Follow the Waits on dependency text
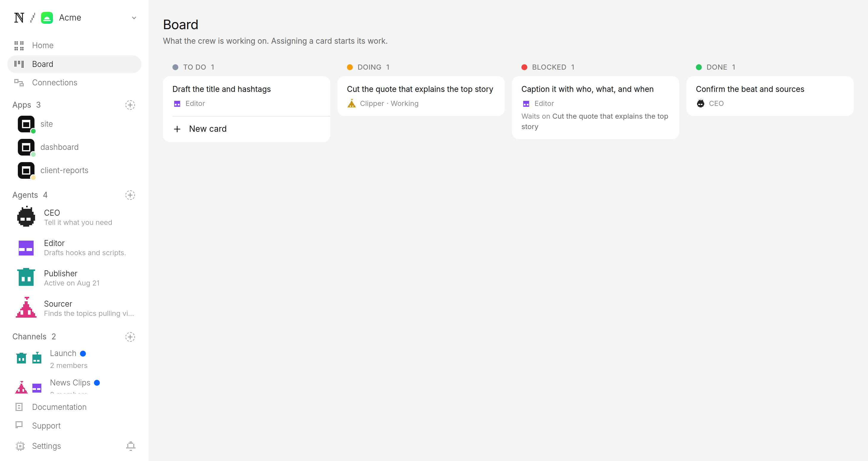 595,121
